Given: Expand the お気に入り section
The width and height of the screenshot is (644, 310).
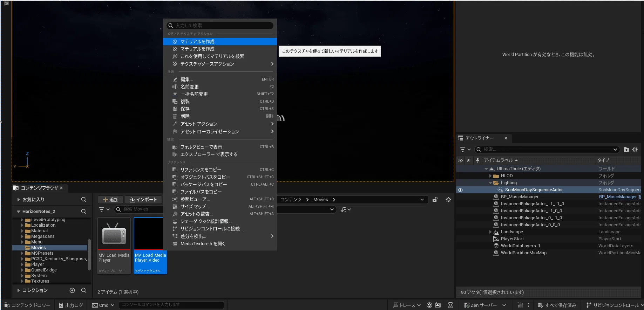Looking at the screenshot, I should 19,200.
